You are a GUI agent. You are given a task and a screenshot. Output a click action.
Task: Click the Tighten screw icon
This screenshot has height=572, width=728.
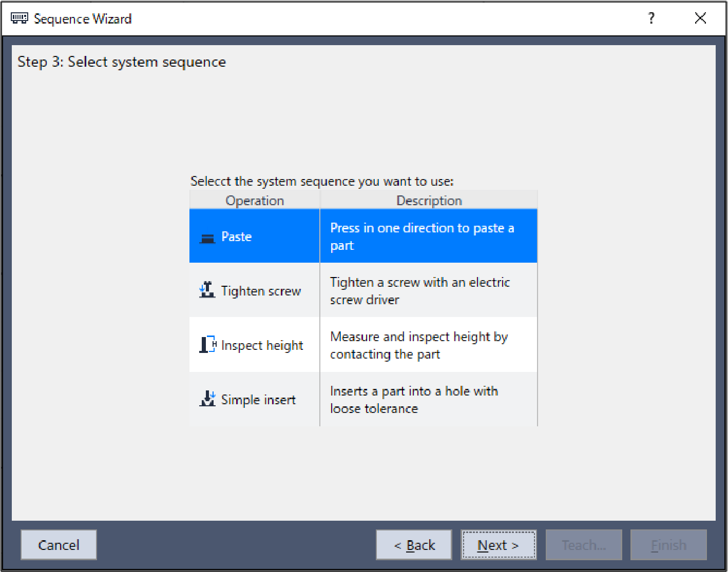pyautogui.click(x=207, y=291)
